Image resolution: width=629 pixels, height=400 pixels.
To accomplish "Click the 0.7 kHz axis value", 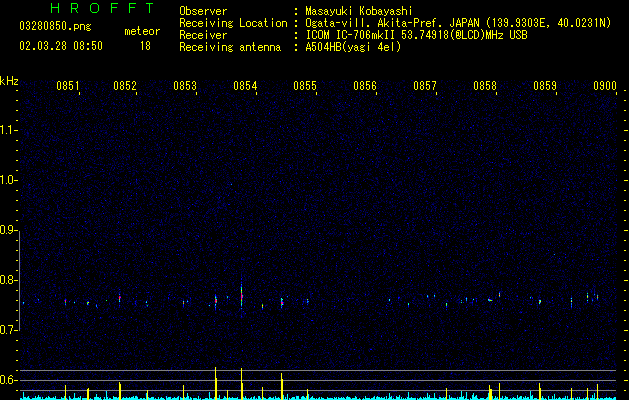I will tap(9, 330).
